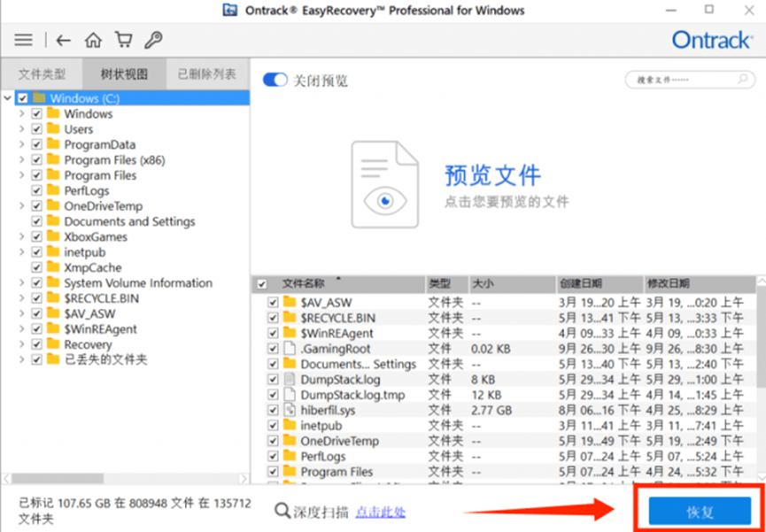
Task: Select PerfLogs in the folder tree
Action: click(x=87, y=190)
